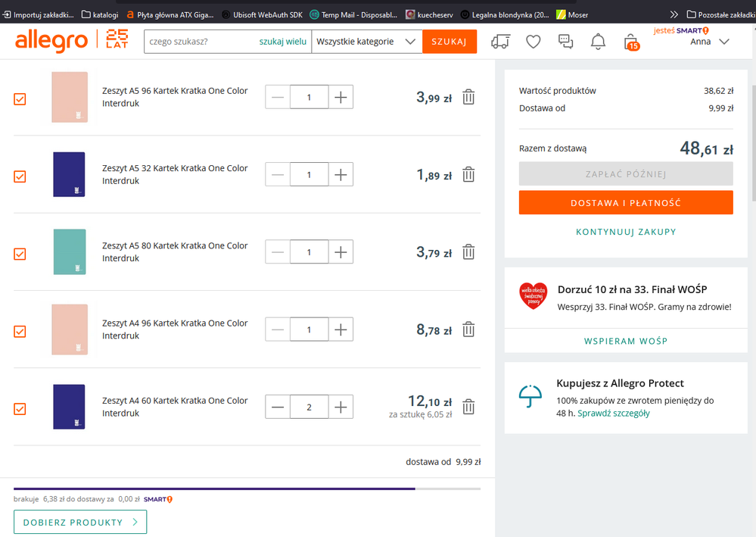Open the kuecheserv bookmark
756x537 pixels.
tap(430, 14)
